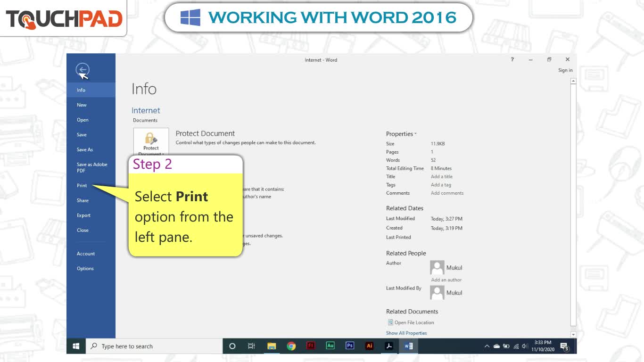Click the Related People heading
This screenshot has width=644, height=362.
tap(406, 253)
